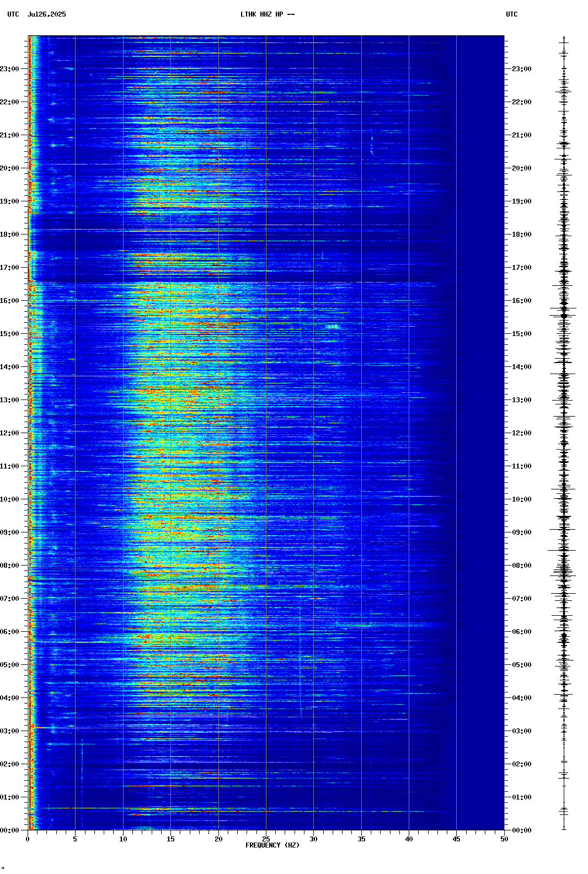Viewport: 588px width, 874px height.
Task: Click the right-axis 15:00 time label
Action: 522,334
